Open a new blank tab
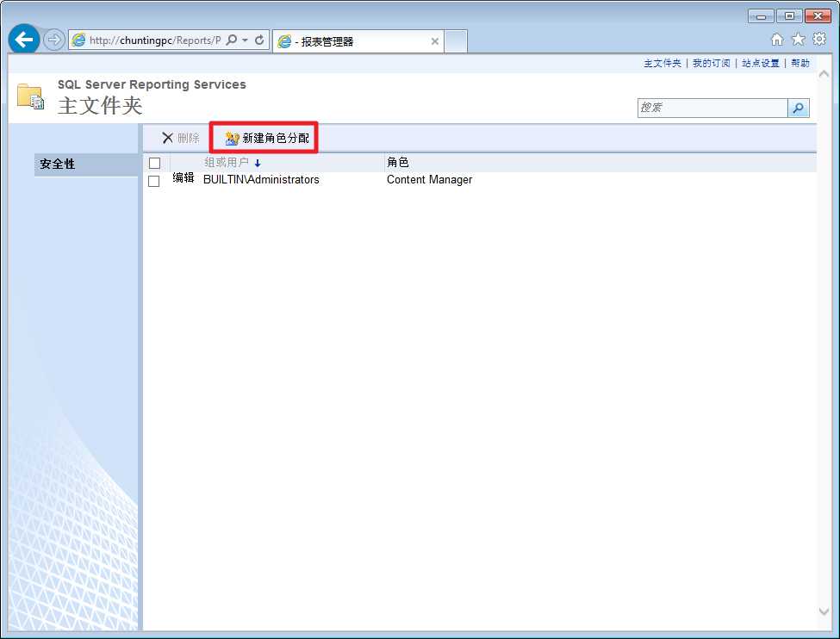This screenshot has height=639, width=840. (x=456, y=41)
